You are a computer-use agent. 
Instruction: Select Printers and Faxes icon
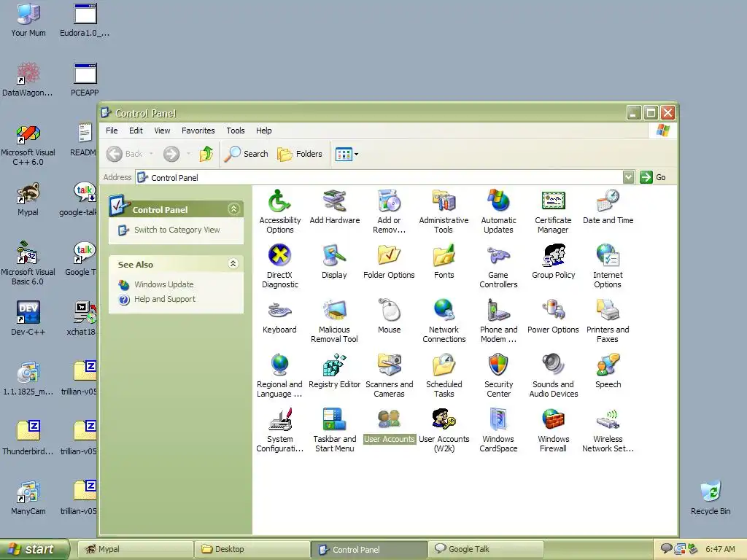(x=608, y=321)
